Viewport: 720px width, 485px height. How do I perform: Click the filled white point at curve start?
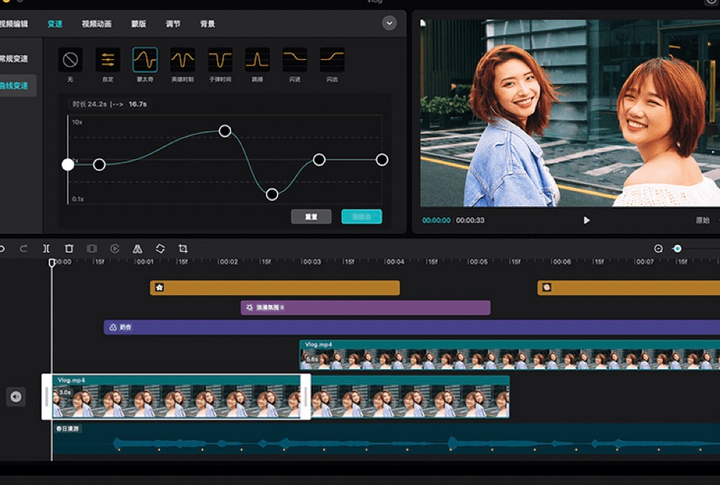[x=68, y=164]
